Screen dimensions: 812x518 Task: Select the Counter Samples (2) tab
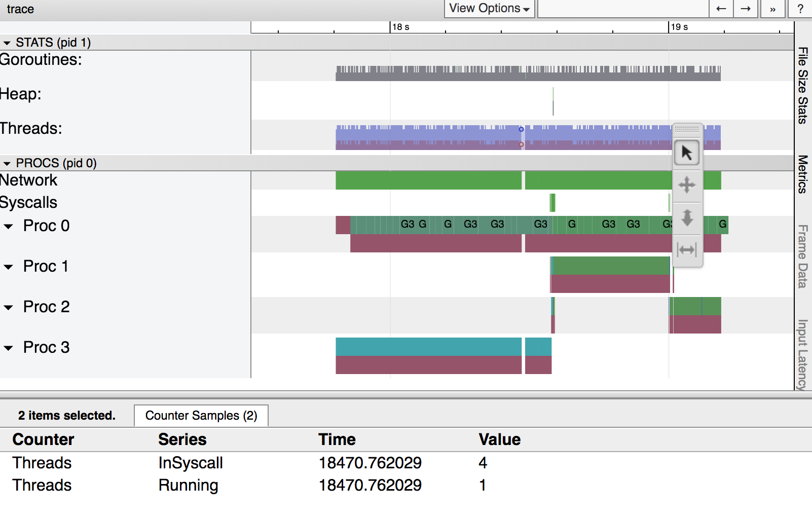(201, 416)
